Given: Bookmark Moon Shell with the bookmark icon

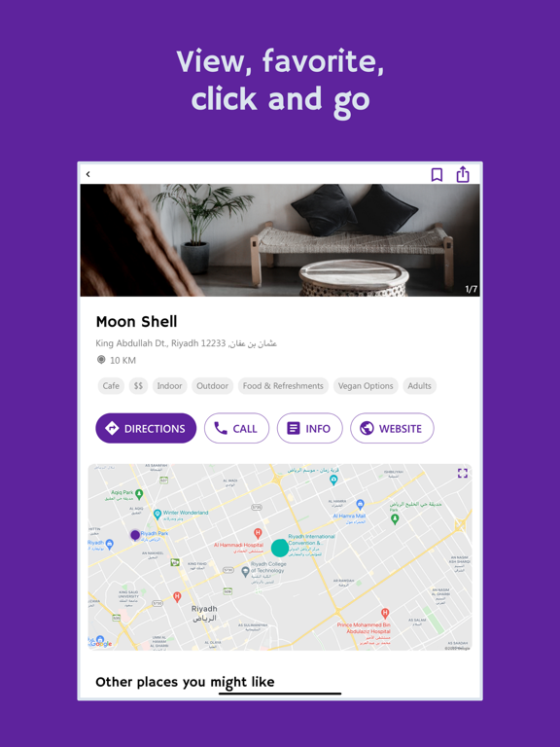Looking at the screenshot, I should (437, 175).
